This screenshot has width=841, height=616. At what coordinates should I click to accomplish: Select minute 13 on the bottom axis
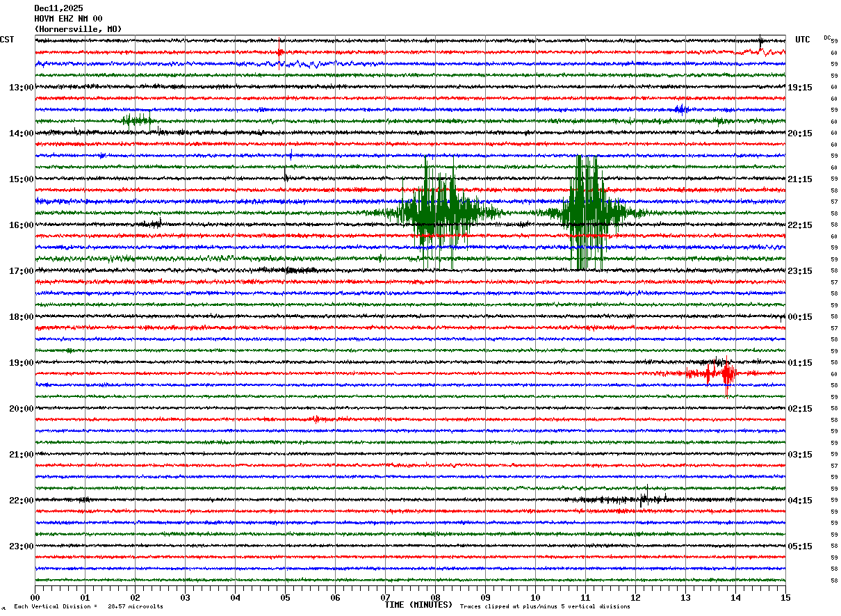pyautogui.click(x=685, y=597)
